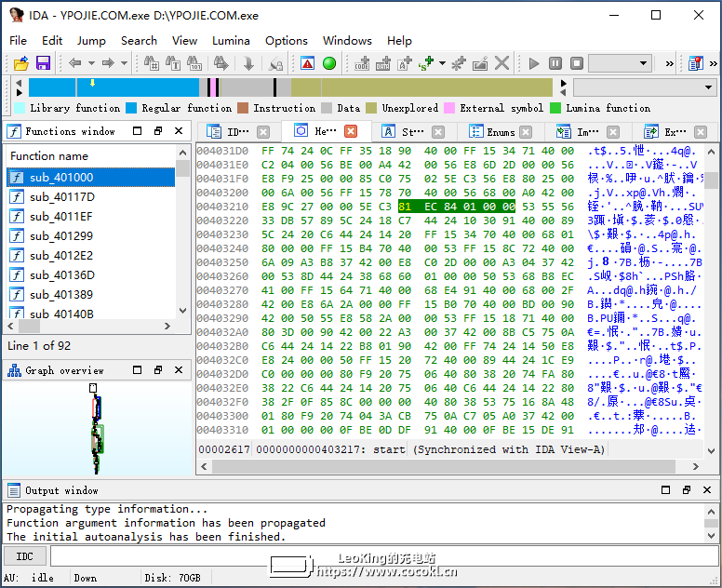Click the green plus string style icon
The image size is (722, 588).
426,63
